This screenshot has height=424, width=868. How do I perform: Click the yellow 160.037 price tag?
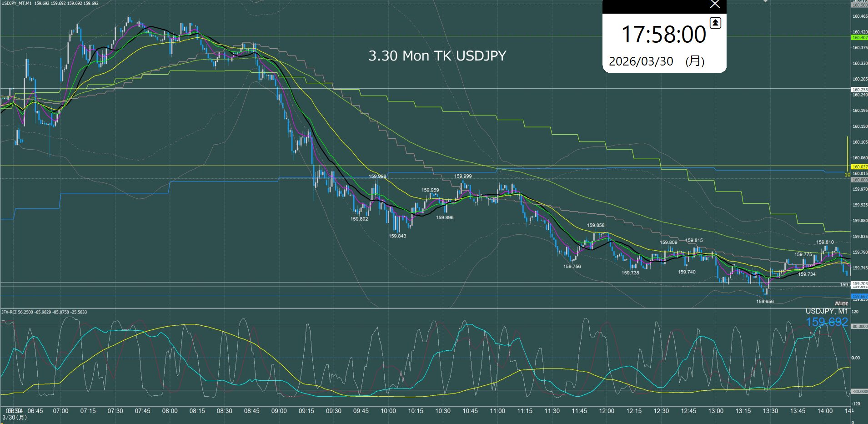(x=859, y=167)
